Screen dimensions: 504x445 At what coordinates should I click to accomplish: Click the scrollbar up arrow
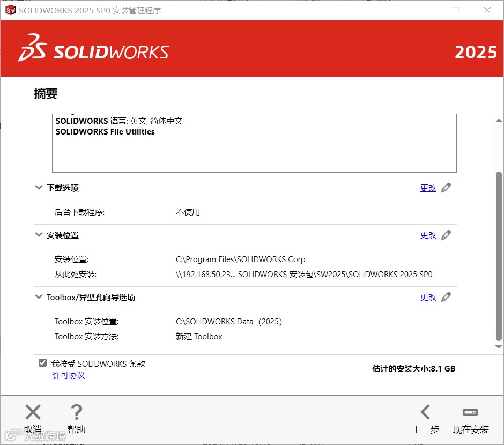coord(499,121)
